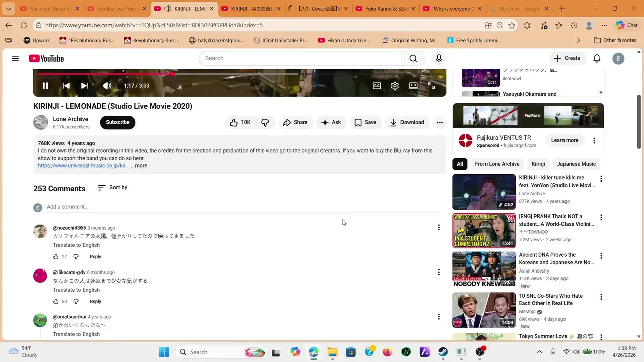Open more actions under the video

(x=440, y=122)
